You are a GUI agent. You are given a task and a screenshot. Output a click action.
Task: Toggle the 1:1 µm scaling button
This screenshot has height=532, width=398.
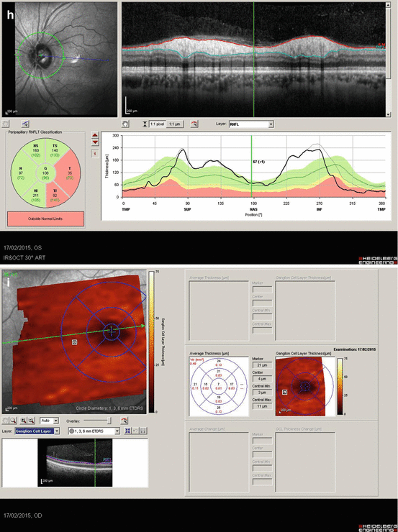(x=175, y=124)
